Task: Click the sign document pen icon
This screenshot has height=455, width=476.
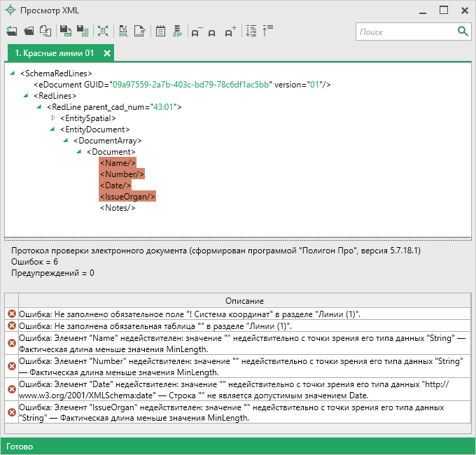Action: [140, 31]
